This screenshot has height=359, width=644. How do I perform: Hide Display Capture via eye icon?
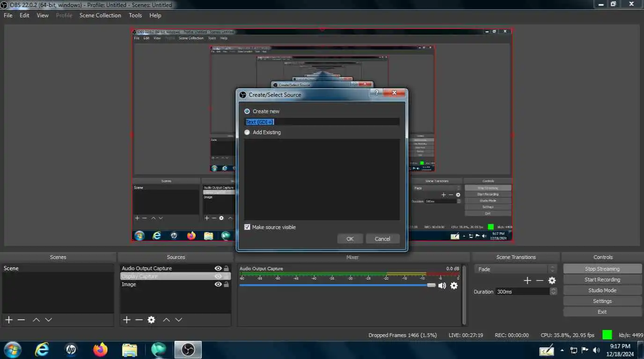[218, 276]
